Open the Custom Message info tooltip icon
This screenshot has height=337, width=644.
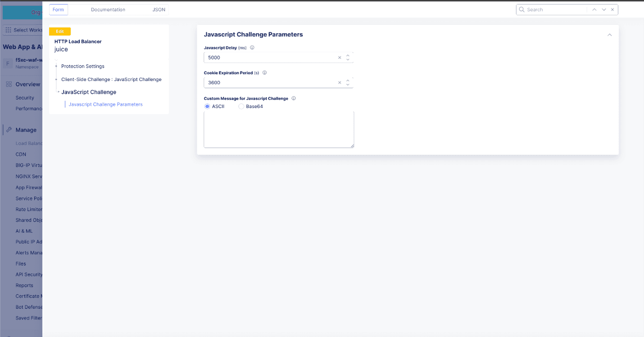click(293, 98)
